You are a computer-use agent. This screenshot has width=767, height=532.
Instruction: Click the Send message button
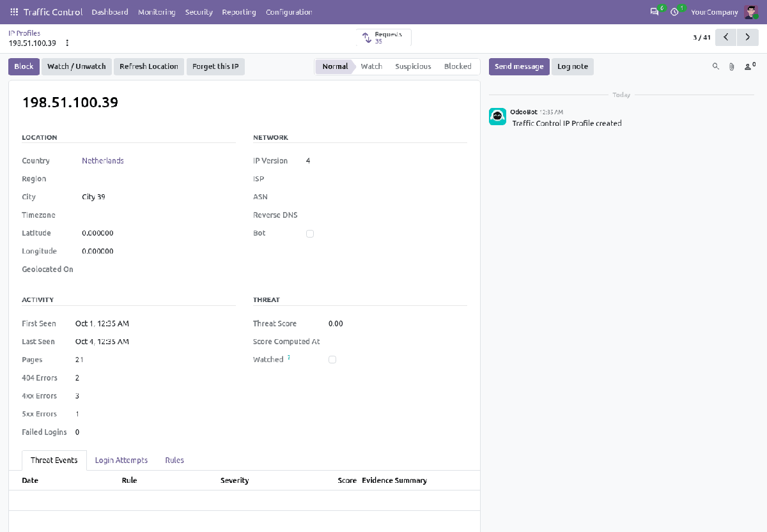[x=519, y=66]
